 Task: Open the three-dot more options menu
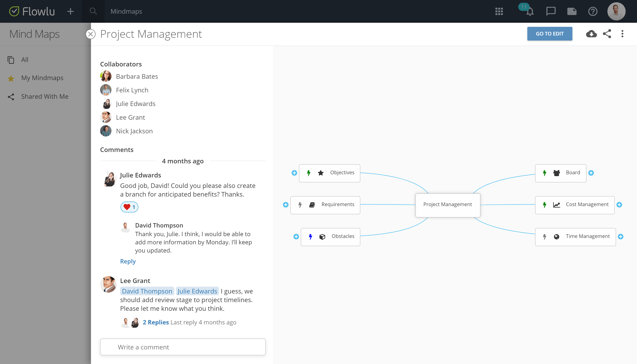click(x=622, y=34)
